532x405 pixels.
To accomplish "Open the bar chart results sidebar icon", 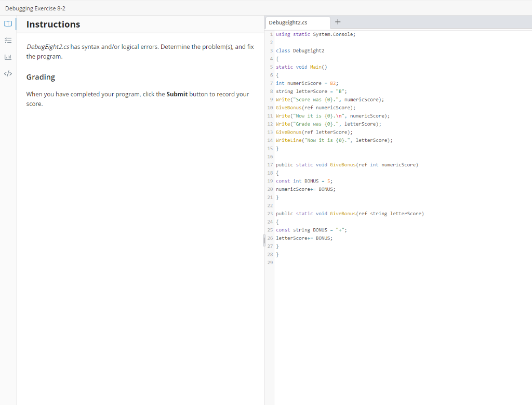I will pyautogui.click(x=8, y=57).
